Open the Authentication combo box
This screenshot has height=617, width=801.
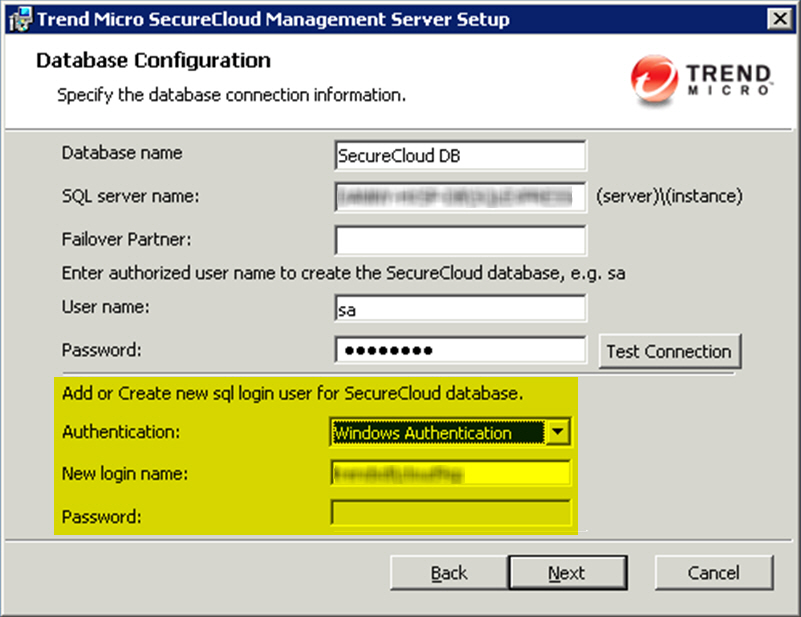[x=438, y=433]
